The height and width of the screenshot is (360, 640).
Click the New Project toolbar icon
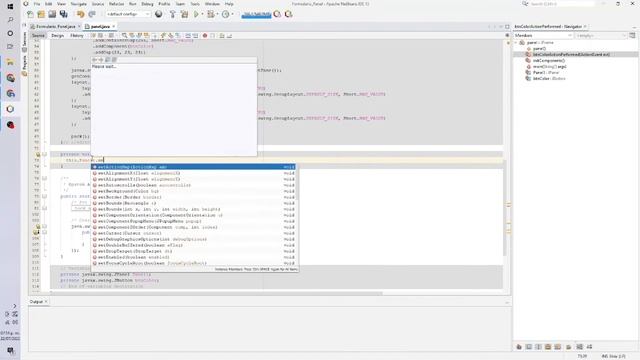[41, 14]
